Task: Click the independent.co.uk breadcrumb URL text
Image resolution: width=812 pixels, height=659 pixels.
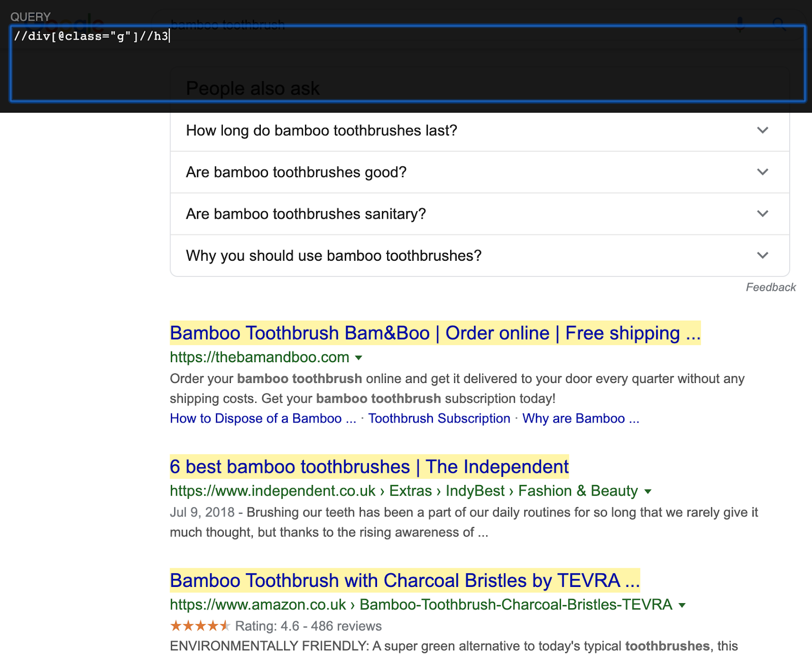Action: (x=403, y=491)
